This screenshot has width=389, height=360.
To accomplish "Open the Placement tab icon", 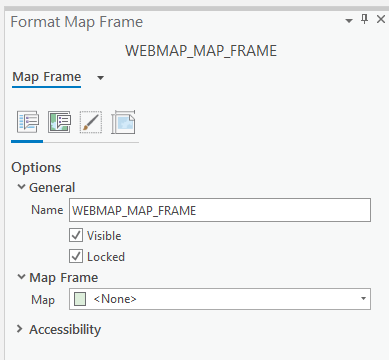I will pos(123,122).
